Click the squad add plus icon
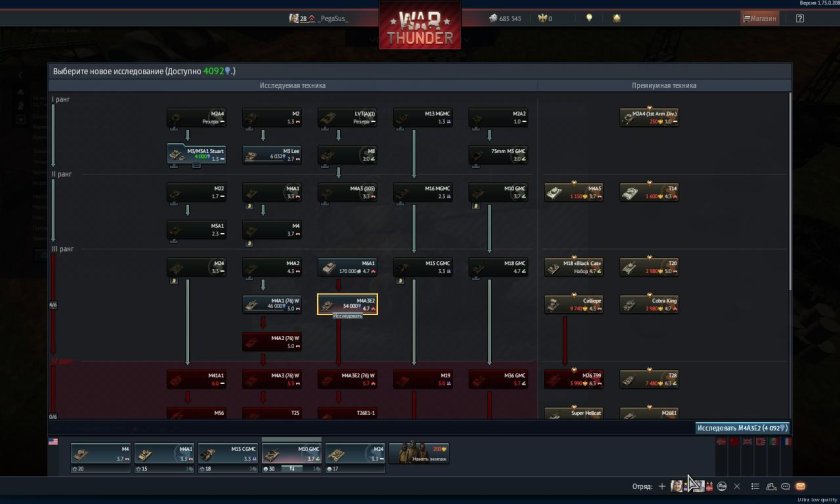 (x=662, y=486)
